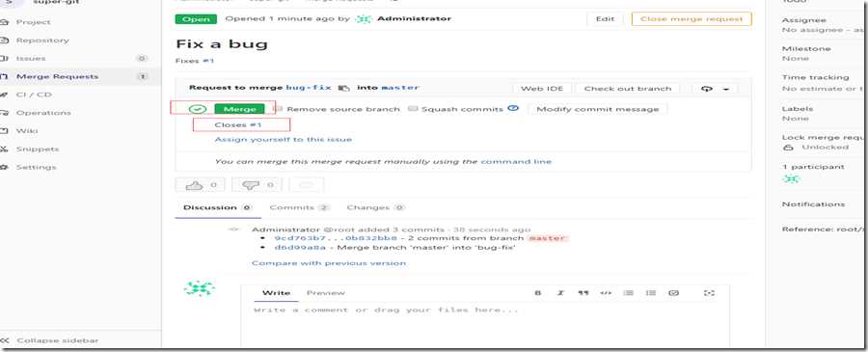Open the bug-fix branch link
The image size is (868, 352).
309,88
